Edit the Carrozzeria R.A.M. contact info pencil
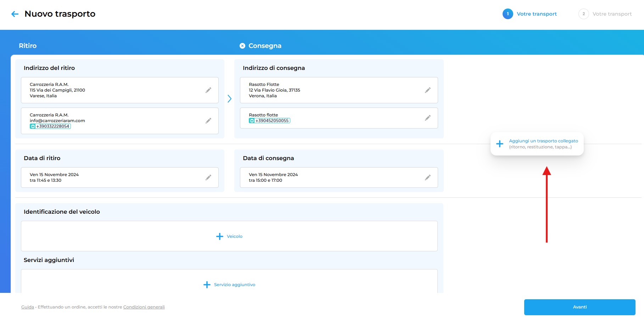 (208, 121)
